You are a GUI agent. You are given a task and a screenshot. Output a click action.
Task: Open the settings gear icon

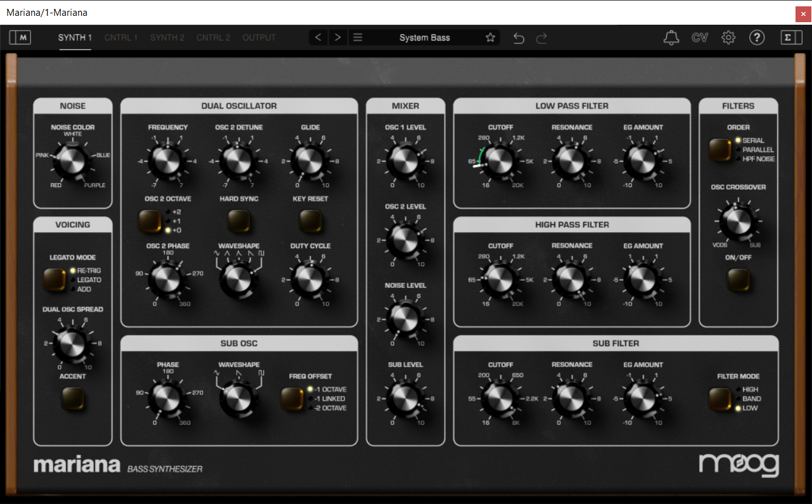(x=728, y=37)
